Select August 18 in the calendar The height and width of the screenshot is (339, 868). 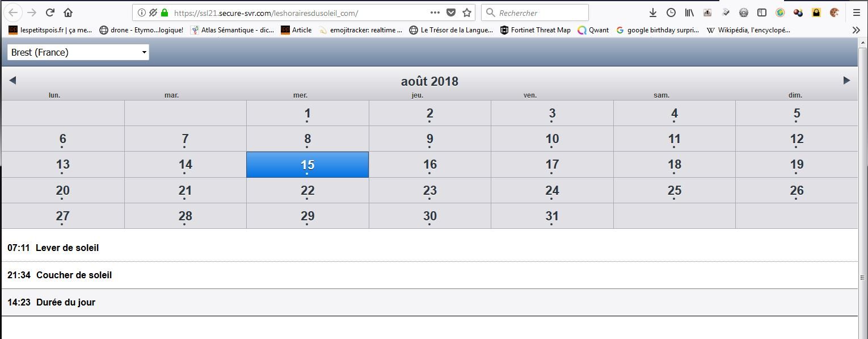[x=674, y=164]
